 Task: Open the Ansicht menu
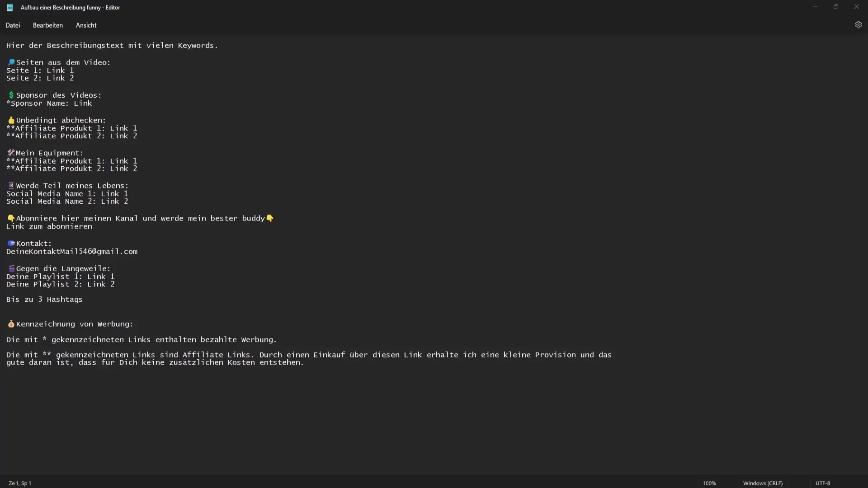[x=85, y=25]
